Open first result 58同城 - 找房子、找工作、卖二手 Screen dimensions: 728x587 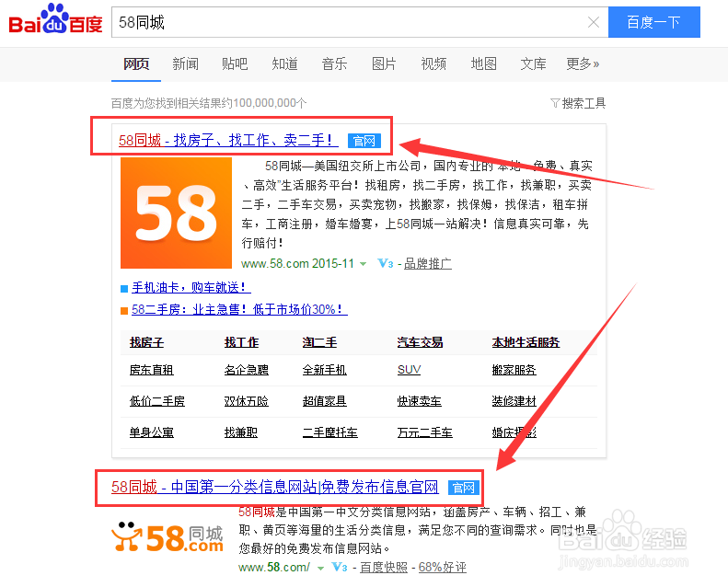coord(228,140)
